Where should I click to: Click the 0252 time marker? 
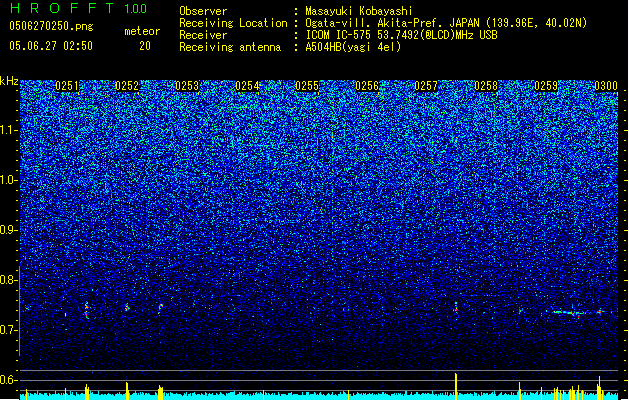coord(127,86)
